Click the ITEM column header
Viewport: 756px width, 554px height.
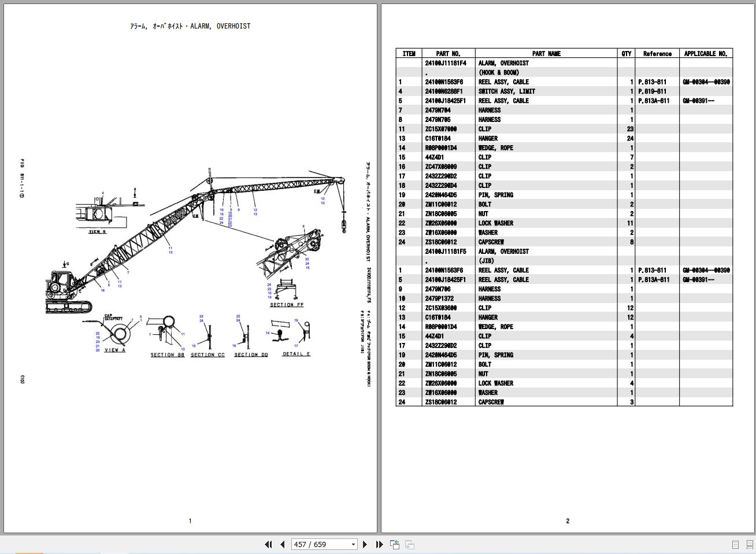409,53
